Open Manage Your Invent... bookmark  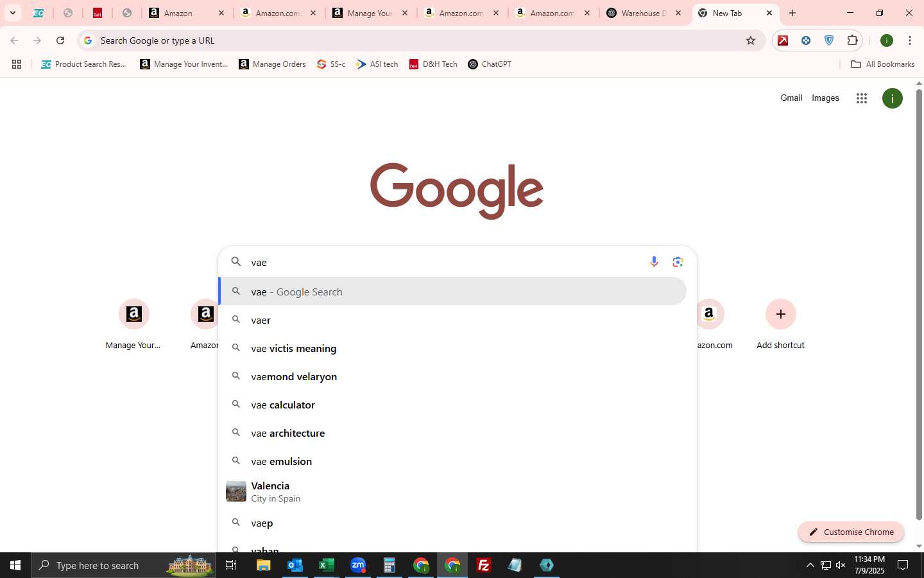click(184, 64)
